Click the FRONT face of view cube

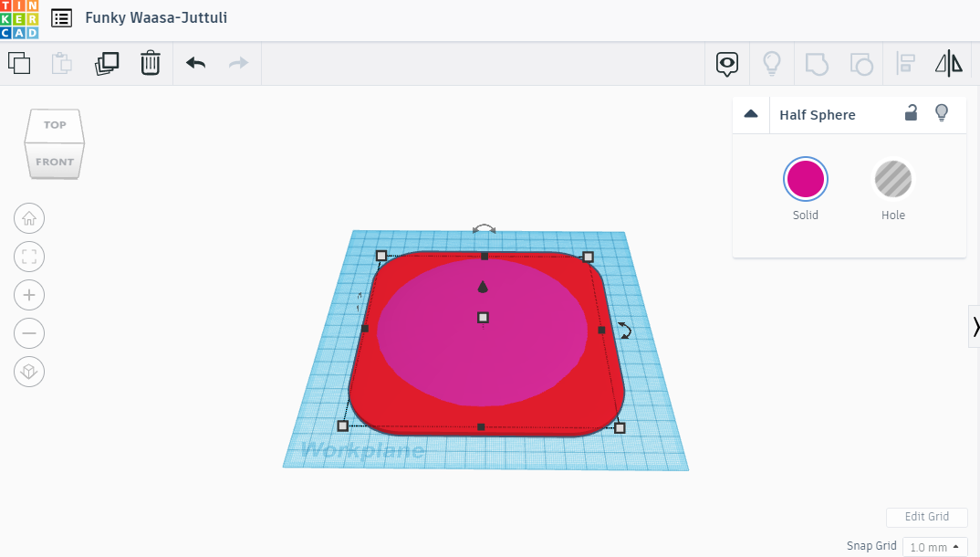pos(55,162)
